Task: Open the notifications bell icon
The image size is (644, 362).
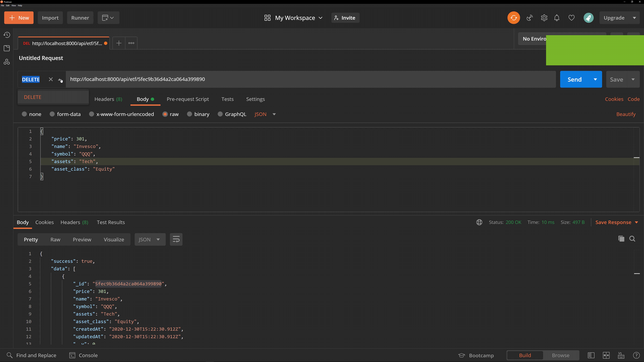Action: (x=557, y=18)
